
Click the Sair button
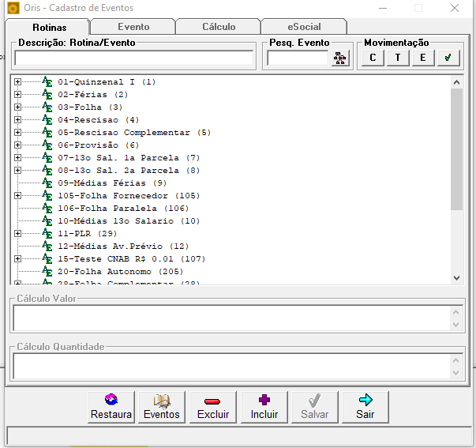[365, 407]
